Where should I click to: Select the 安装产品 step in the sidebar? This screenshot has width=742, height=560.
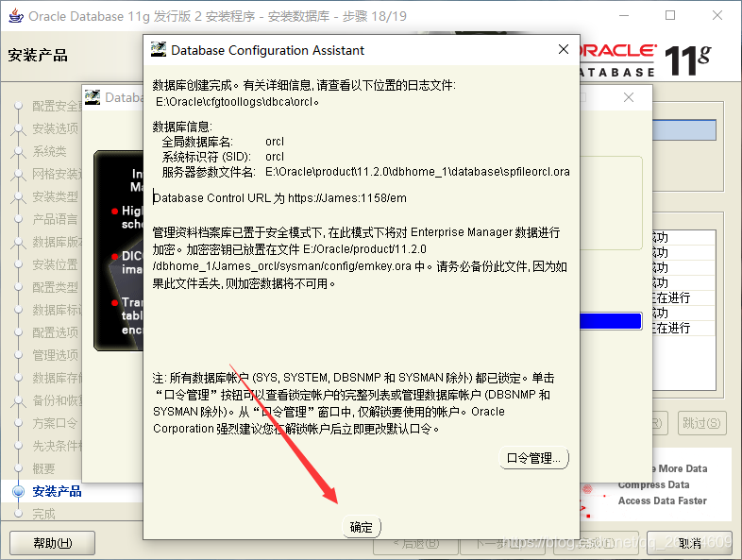(x=57, y=491)
